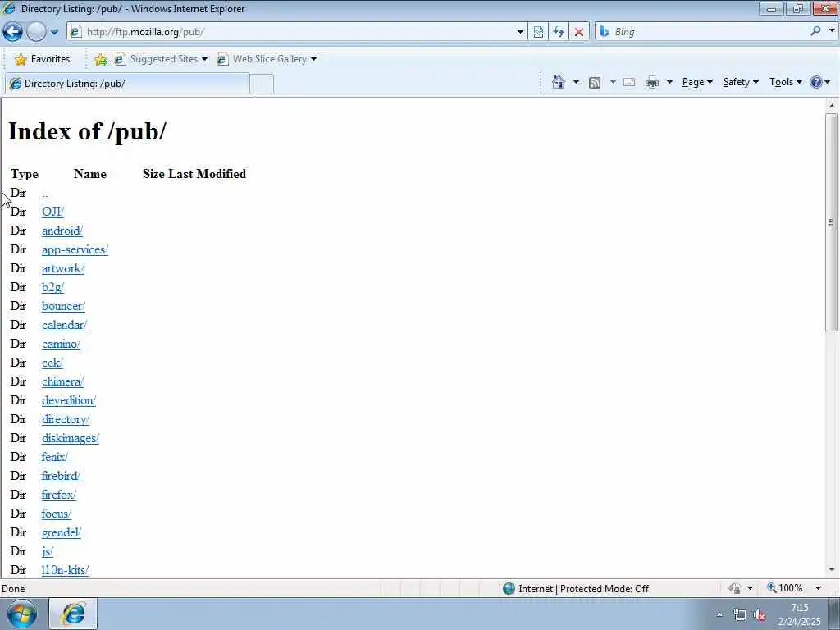Click the scrollbar down arrow
The width and height of the screenshot is (840, 630).
pyautogui.click(x=832, y=570)
